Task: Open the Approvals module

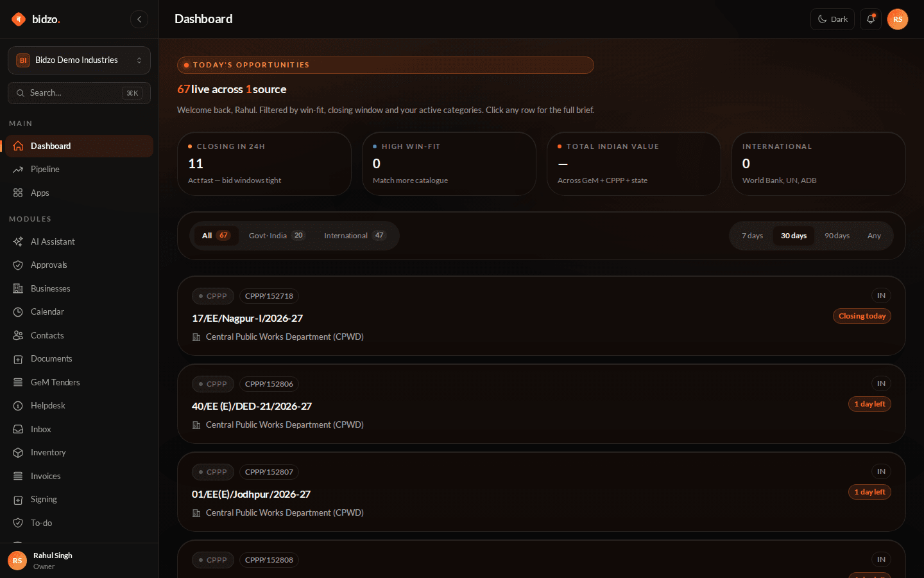Action: coord(79,265)
